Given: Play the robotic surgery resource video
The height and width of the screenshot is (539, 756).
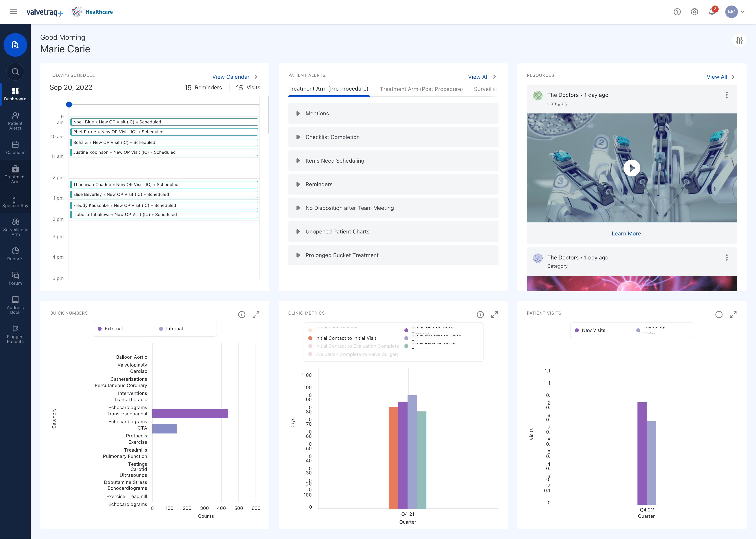Looking at the screenshot, I should pyautogui.click(x=632, y=168).
